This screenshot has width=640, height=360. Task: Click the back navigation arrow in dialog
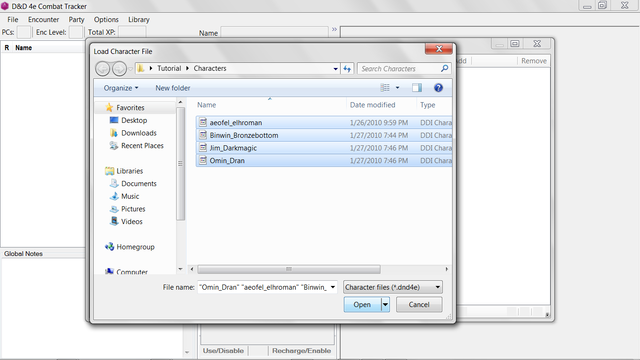102,69
